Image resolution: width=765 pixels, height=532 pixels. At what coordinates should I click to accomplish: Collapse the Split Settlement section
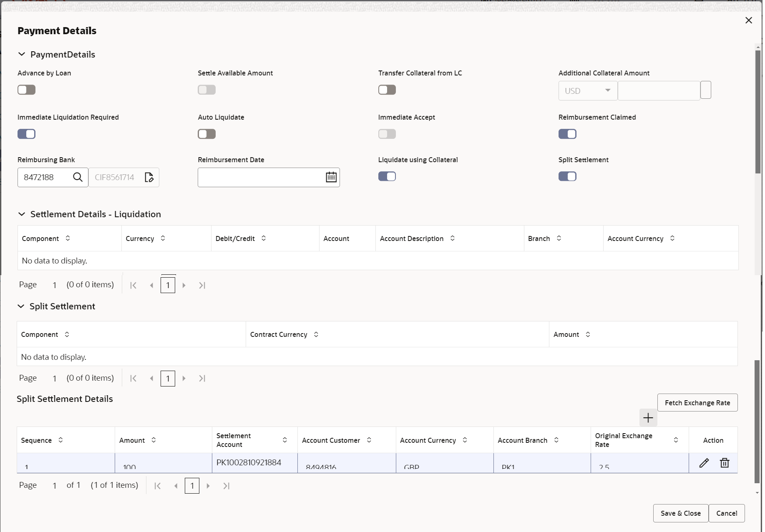point(21,306)
